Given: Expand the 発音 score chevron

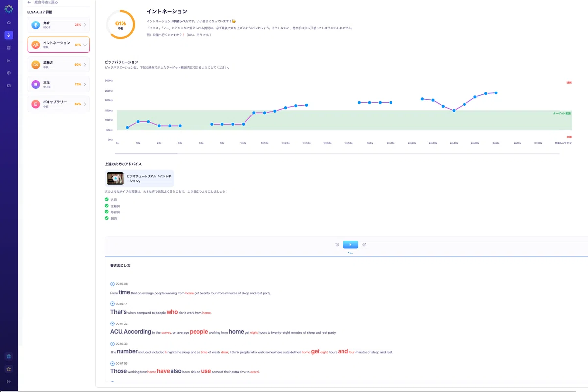Looking at the screenshot, I should pyautogui.click(x=85, y=25).
